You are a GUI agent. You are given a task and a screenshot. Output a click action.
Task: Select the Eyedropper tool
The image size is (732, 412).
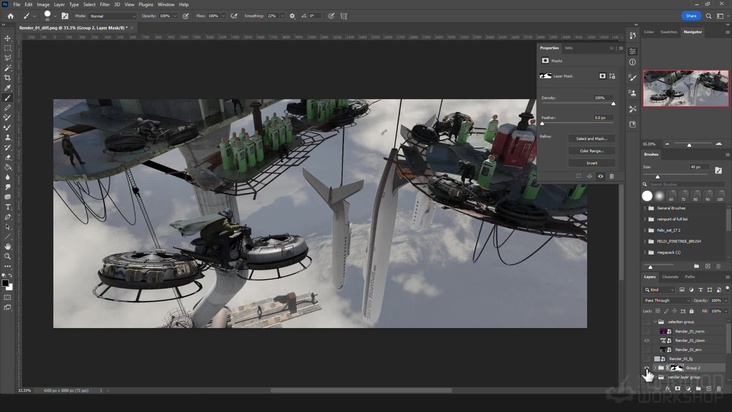click(7, 88)
